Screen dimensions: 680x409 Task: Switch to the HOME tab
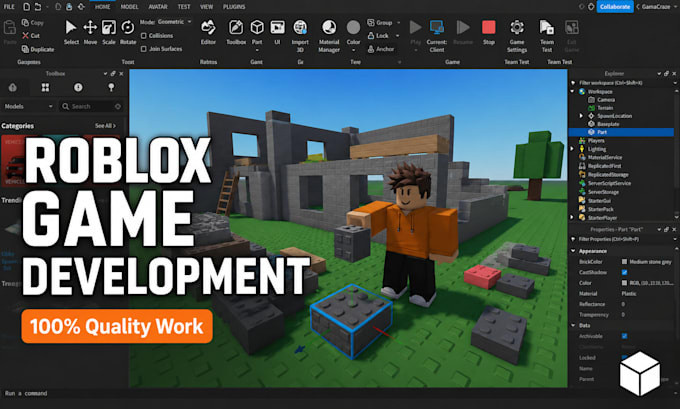click(x=102, y=7)
